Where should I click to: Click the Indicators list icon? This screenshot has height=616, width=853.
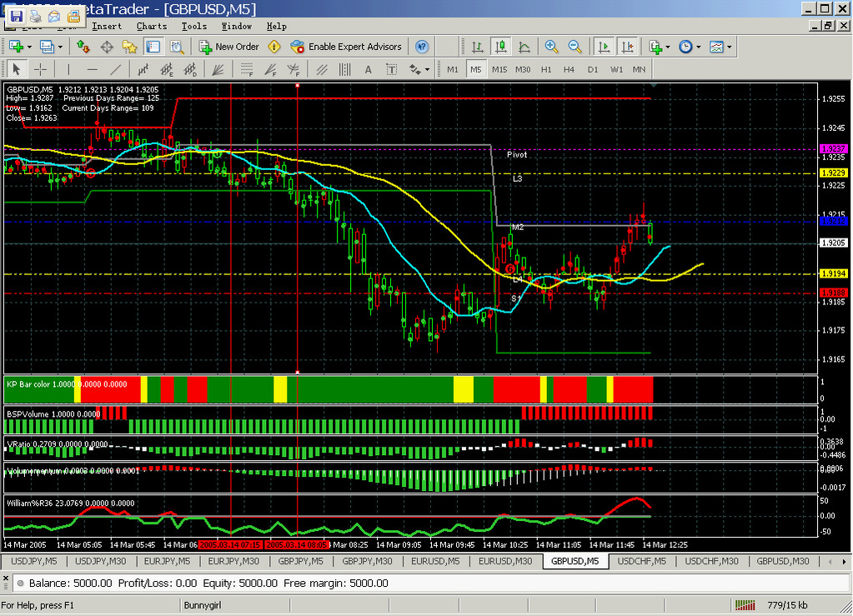point(655,47)
